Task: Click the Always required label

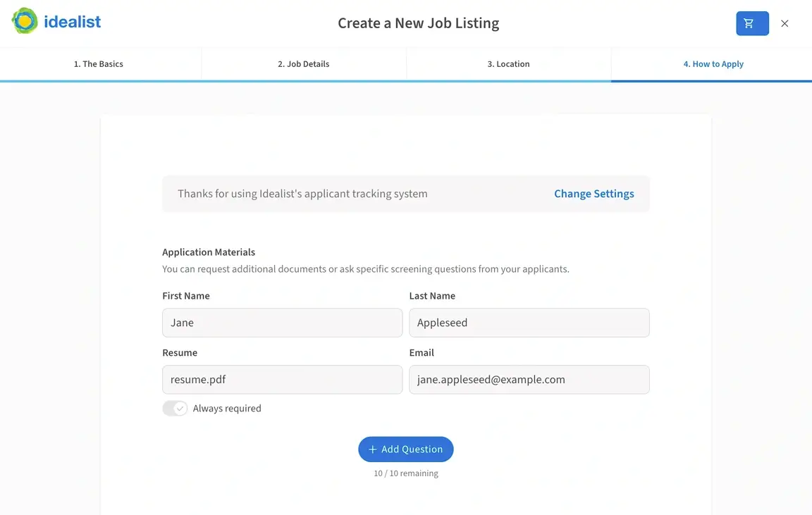Action: pos(227,408)
